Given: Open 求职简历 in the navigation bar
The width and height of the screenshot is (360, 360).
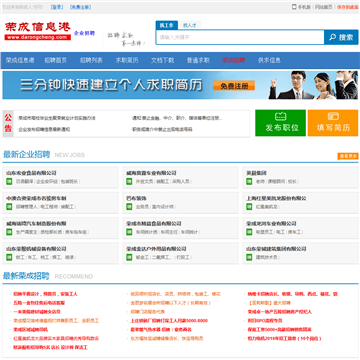Looking at the screenshot, I should point(127,60).
